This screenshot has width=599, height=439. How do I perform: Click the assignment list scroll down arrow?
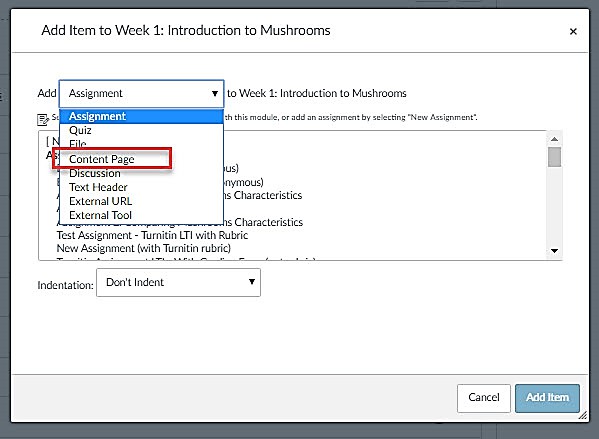tap(555, 251)
